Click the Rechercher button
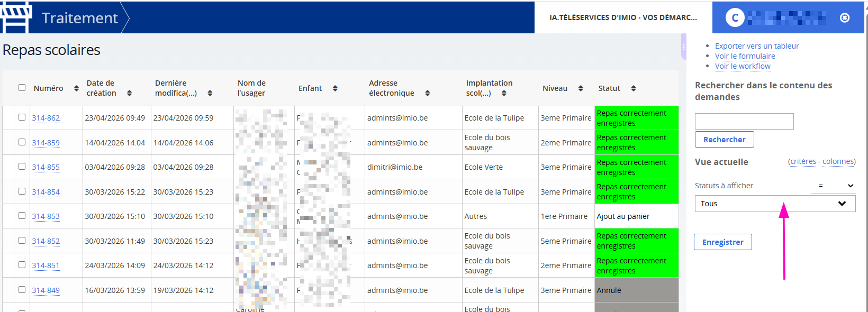The height and width of the screenshot is (312, 868). pyautogui.click(x=724, y=140)
